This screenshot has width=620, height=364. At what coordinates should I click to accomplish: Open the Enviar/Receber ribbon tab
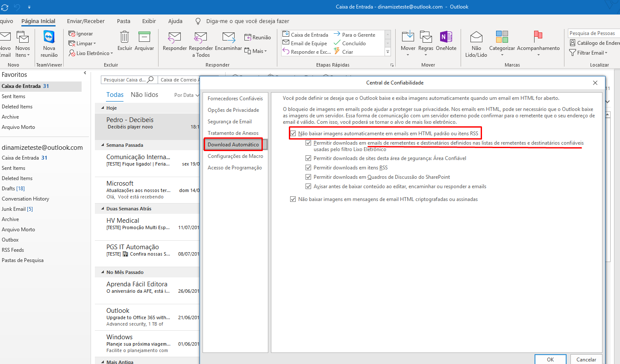[x=86, y=21]
